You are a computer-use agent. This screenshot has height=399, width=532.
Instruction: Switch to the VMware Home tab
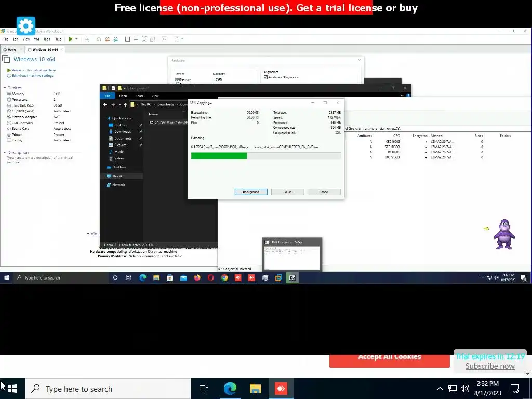click(x=11, y=49)
